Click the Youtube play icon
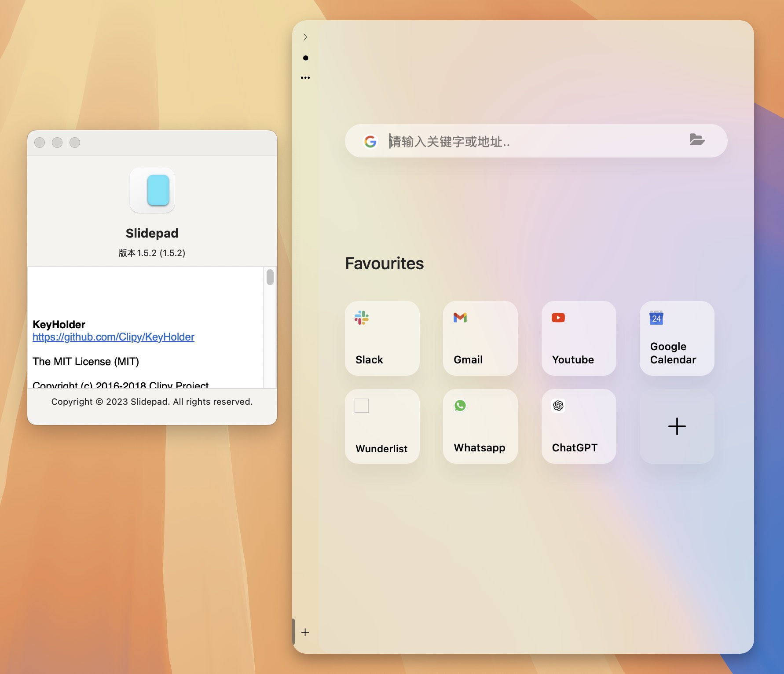Screen dimensions: 784x674 tap(558, 318)
